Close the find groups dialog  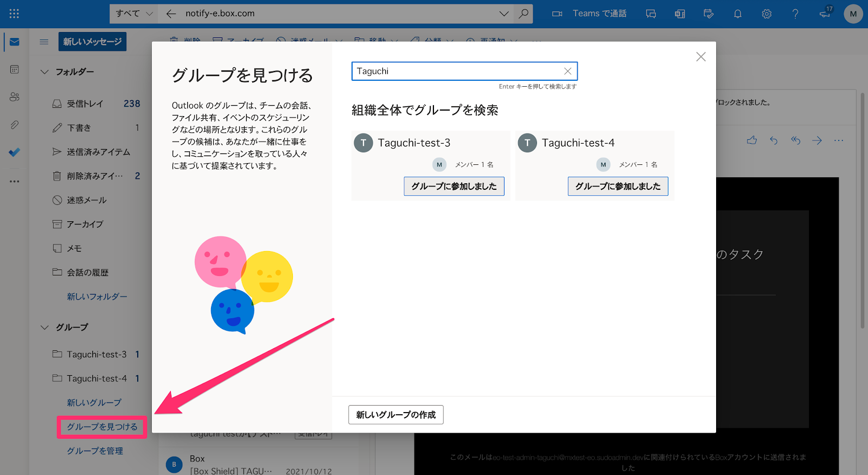tap(701, 57)
